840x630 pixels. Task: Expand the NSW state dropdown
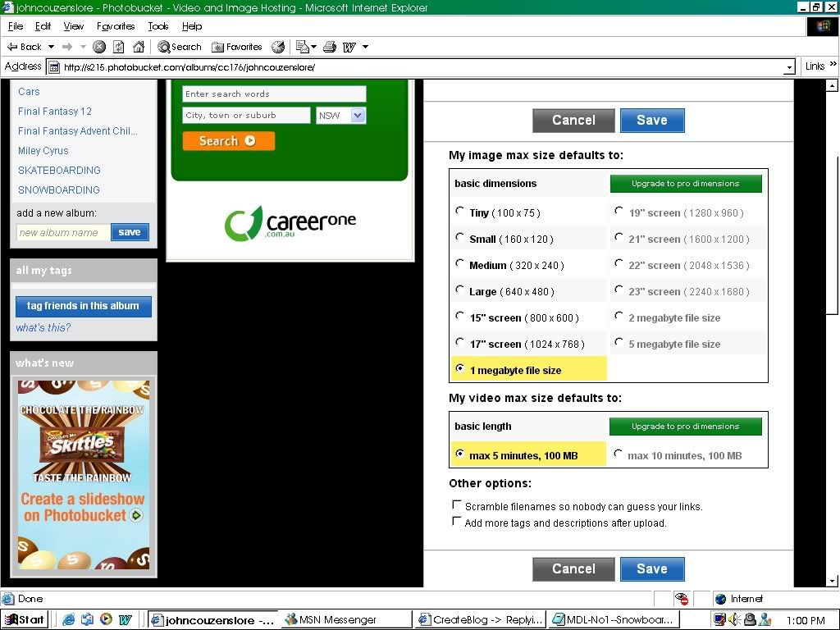coord(358,116)
